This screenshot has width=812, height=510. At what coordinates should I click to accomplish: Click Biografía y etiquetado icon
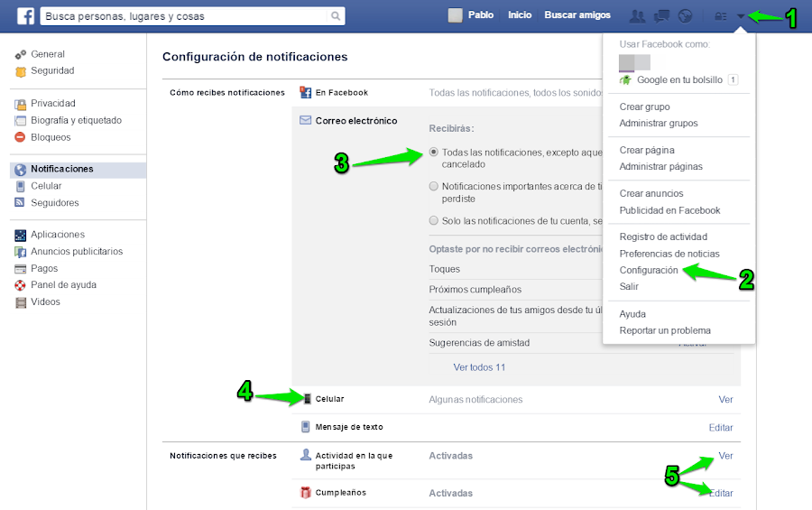(x=20, y=121)
